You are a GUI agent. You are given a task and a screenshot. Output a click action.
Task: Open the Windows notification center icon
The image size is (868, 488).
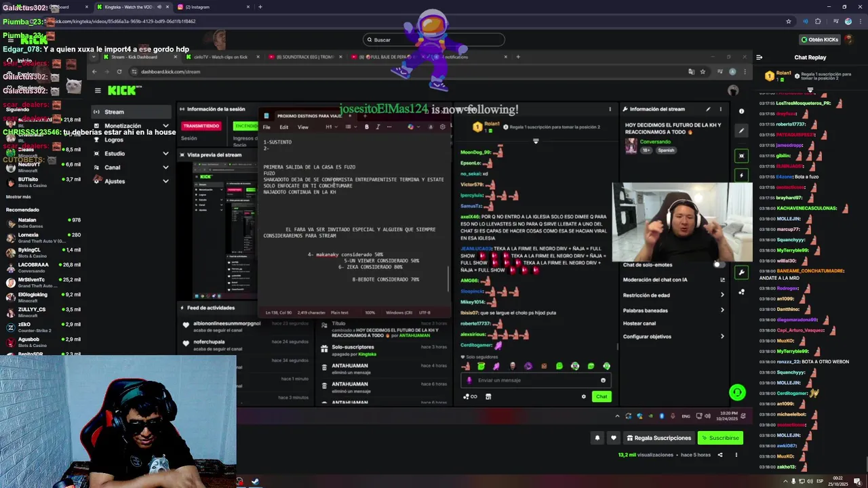[x=857, y=481]
